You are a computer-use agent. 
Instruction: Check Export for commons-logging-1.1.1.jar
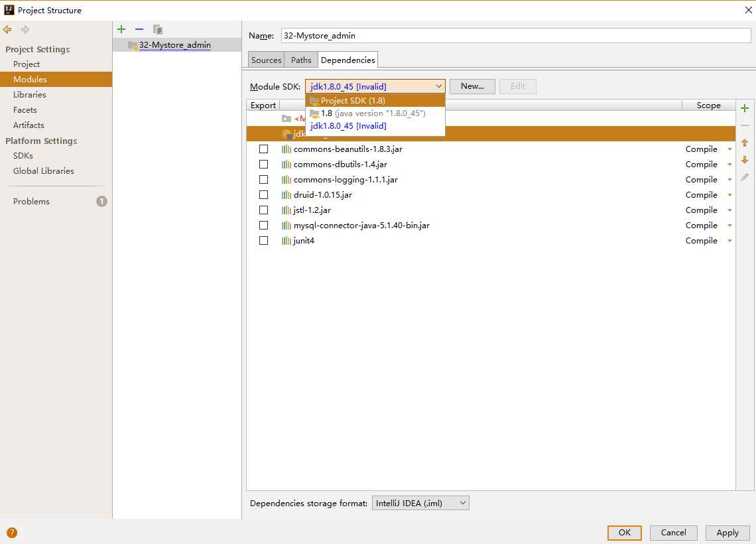[264, 179]
